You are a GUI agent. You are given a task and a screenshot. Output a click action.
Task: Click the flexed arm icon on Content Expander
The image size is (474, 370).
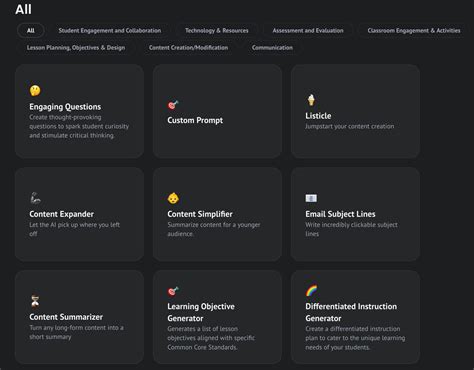click(x=35, y=198)
